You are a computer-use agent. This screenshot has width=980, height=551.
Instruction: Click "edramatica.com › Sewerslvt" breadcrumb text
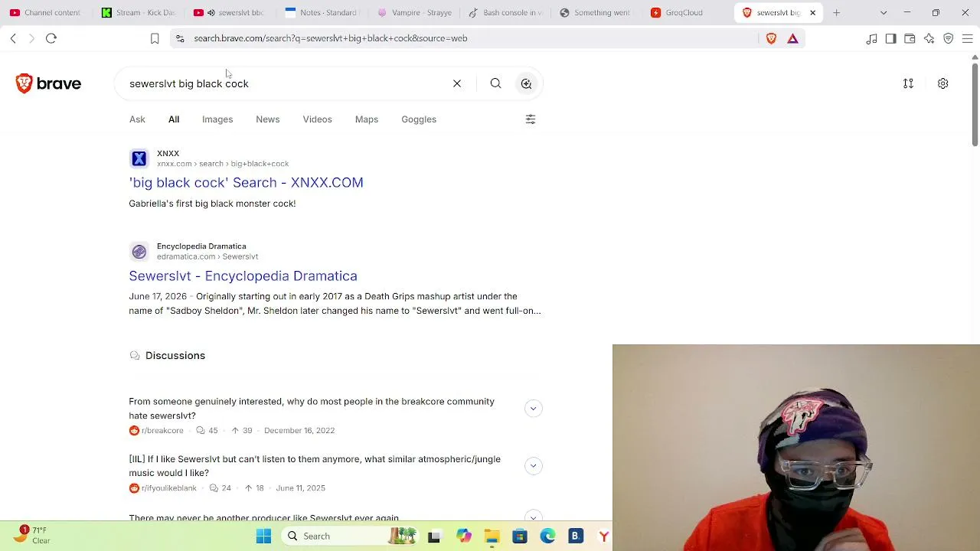(207, 257)
